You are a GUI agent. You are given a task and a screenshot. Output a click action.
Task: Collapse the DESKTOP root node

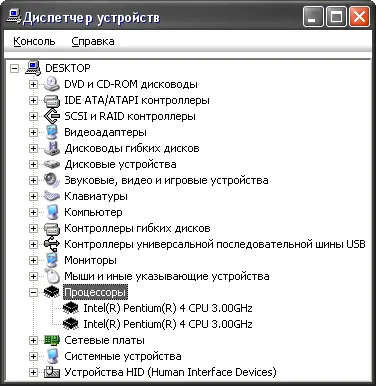click(14, 69)
